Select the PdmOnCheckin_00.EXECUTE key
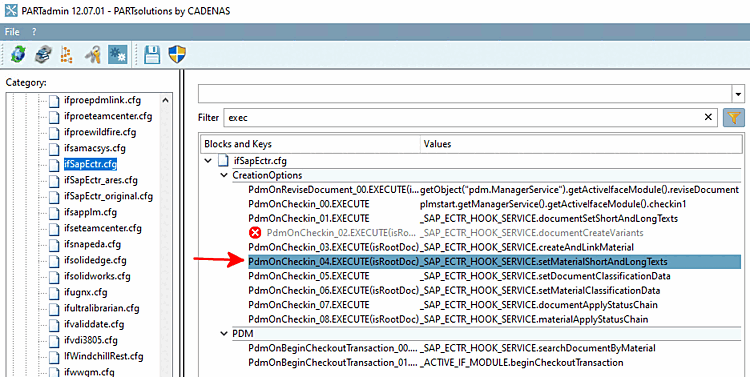750x377 pixels. (309, 204)
